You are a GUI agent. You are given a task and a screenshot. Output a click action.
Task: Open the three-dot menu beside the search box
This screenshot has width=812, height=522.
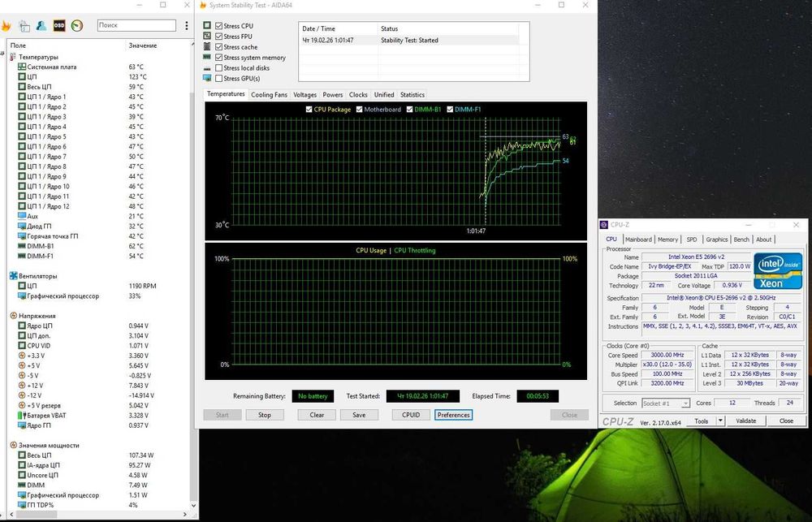click(x=187, y=25)
